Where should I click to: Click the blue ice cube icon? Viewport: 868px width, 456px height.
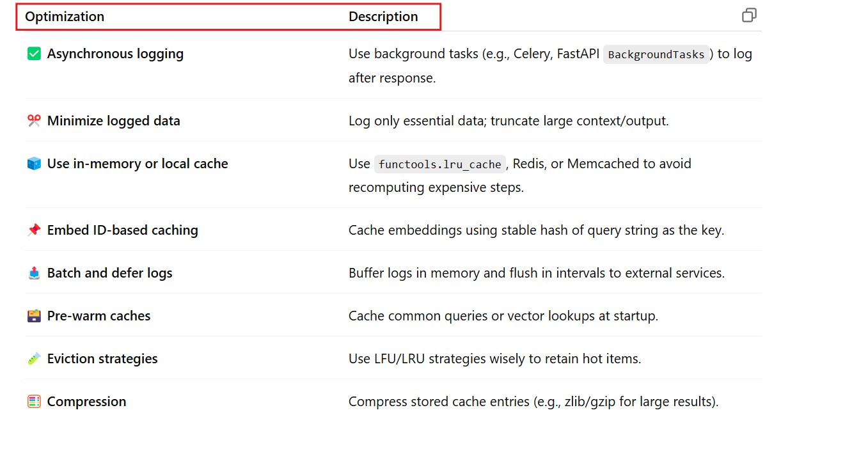[x=34, y=164]
